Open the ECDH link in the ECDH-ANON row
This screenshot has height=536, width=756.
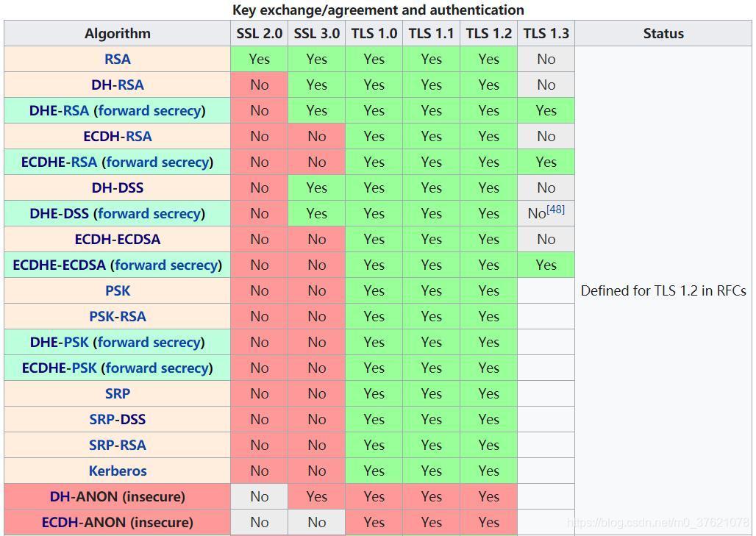pyautogui.click(x=60, y=523)
